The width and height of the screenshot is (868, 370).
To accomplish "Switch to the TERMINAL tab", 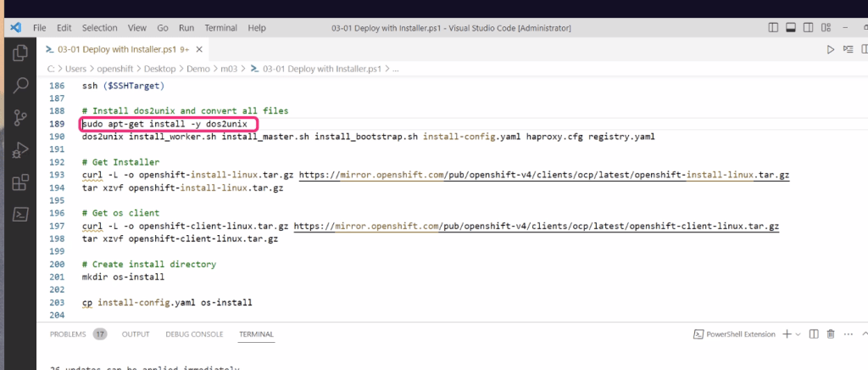I will tap(256, 334).
